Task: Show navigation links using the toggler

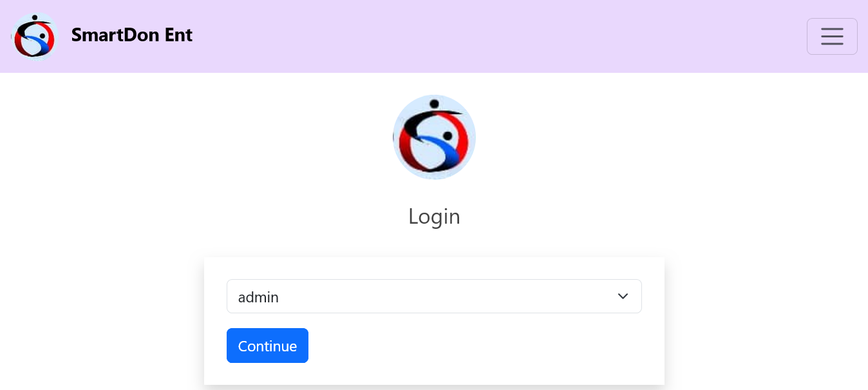Action: [x=832, y=36]
